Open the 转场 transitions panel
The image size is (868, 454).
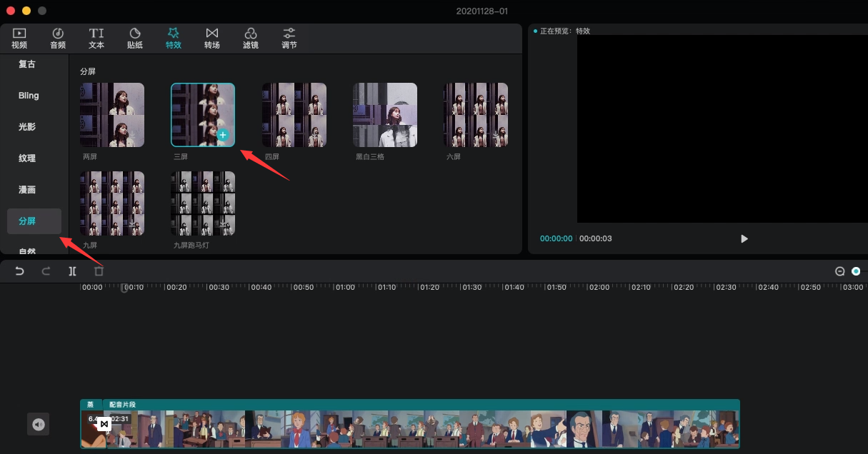pyautogui.click(x=212, y=38)
